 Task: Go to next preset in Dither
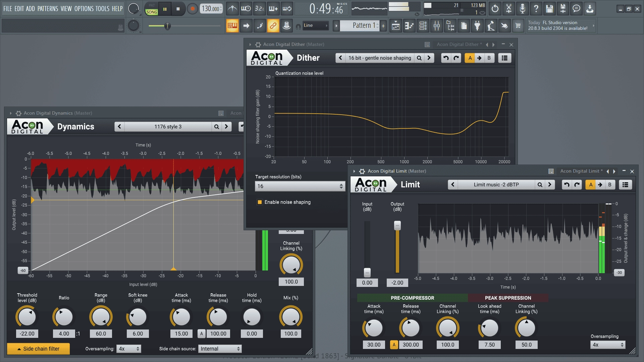click(429, 58)
